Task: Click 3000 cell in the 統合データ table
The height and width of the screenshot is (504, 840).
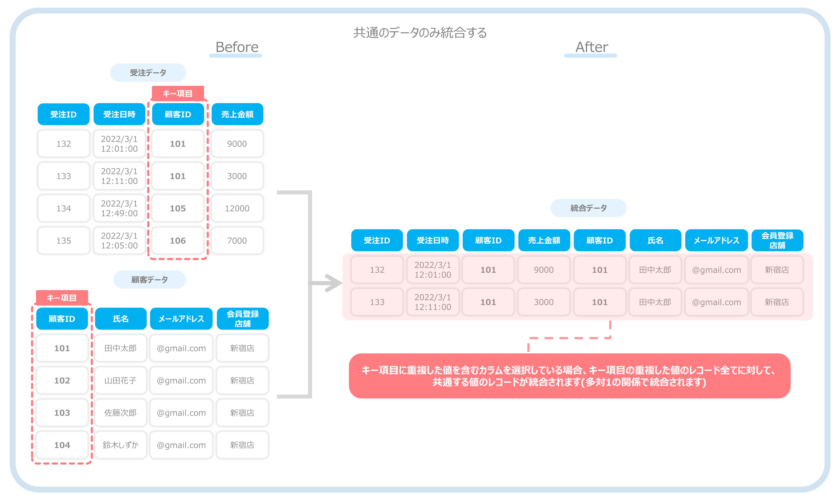Action: click(544, 302)
